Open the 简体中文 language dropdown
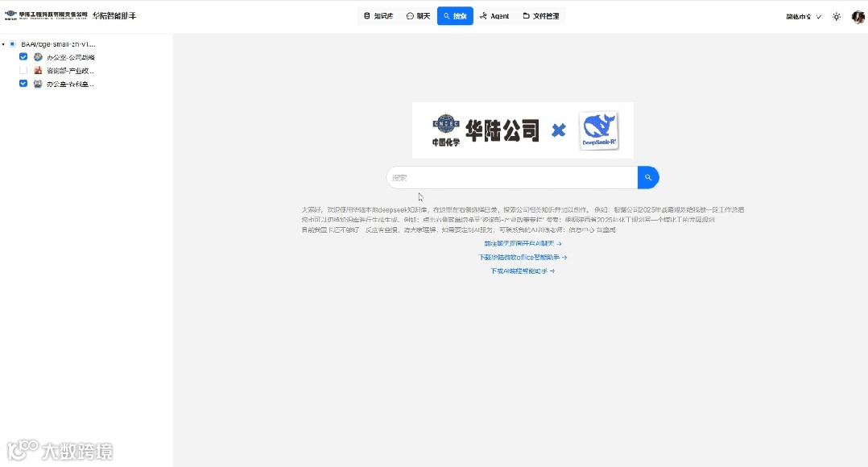 pyautogui.click(x=804, y=17)
